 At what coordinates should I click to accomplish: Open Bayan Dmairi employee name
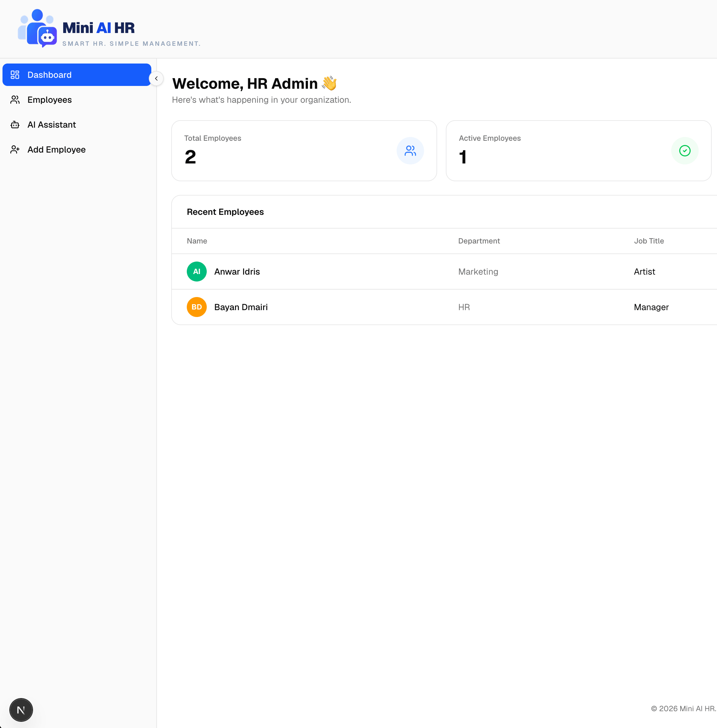(x=241, y=307)
